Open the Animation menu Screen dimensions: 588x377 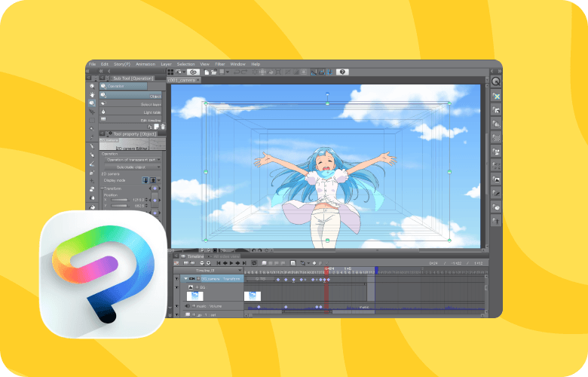click(145, 64)
